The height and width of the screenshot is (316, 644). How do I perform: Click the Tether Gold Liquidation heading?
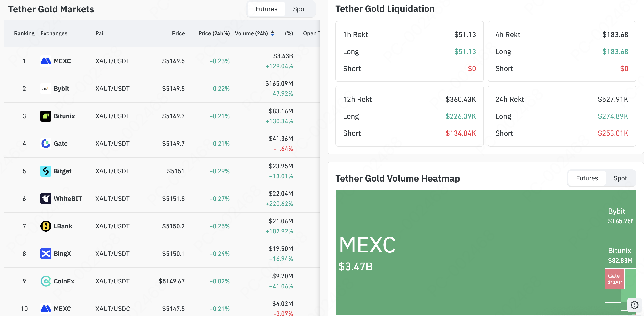385,9
